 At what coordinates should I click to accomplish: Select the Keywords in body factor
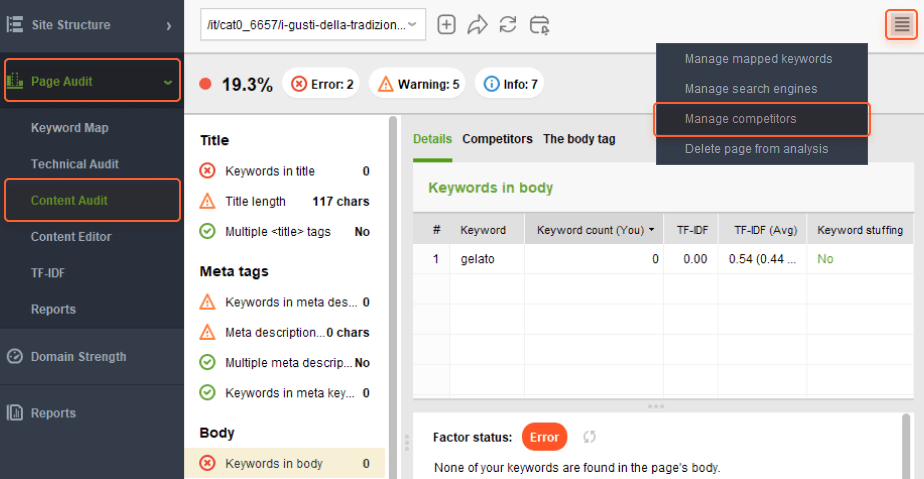tap(286, 463)
